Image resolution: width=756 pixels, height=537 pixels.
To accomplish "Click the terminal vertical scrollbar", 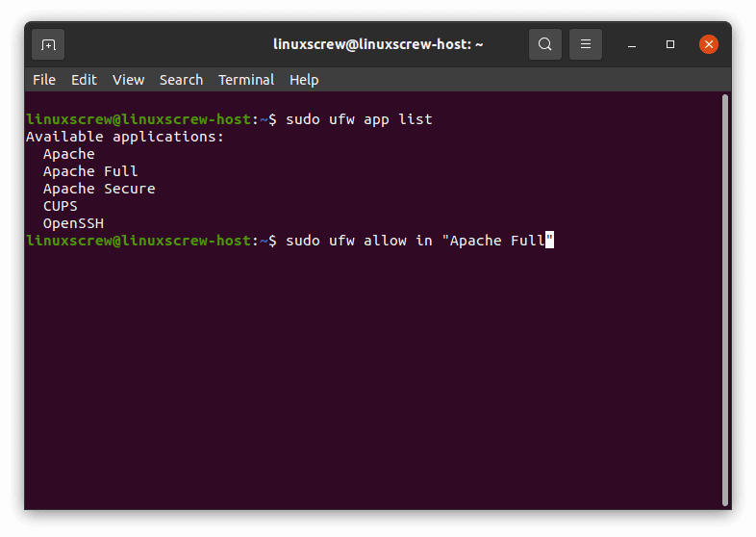I will (724, 300).
